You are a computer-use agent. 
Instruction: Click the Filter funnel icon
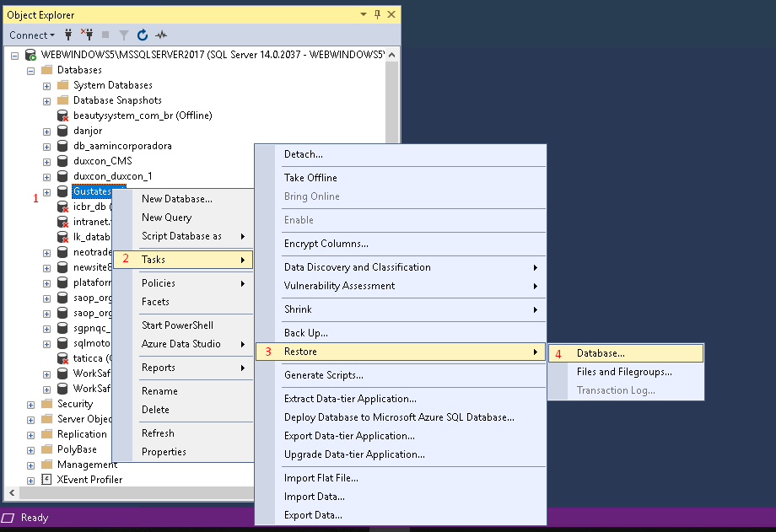124,35
